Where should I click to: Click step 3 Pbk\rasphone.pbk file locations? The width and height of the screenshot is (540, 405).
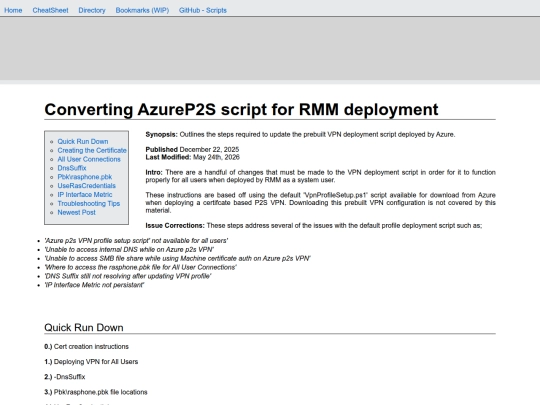click(x=96, y=392)
